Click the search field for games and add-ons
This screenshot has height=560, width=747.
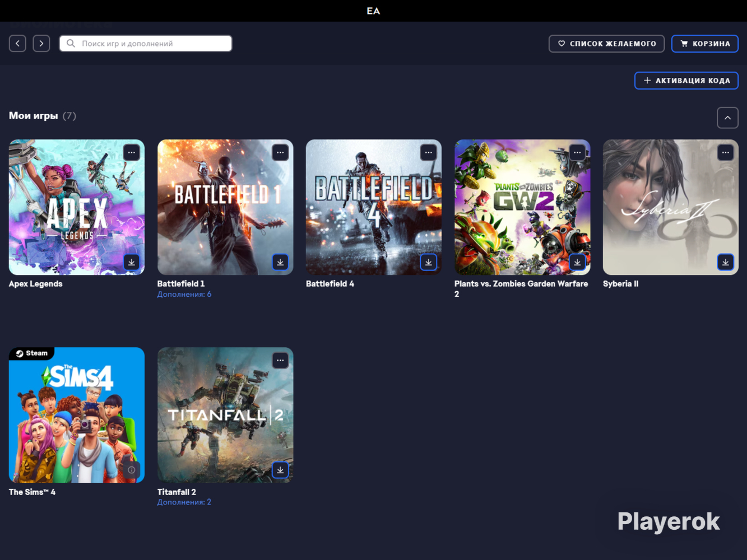146,43
